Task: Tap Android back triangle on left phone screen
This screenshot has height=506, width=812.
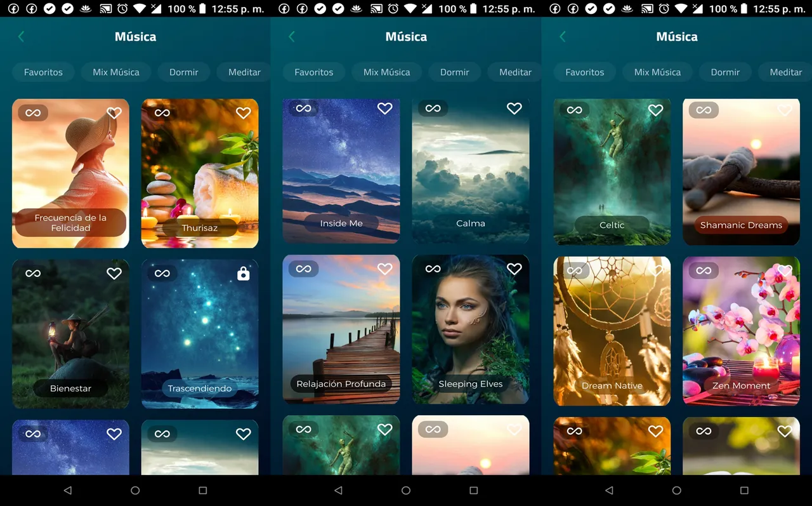Action: tap(68, 490)
